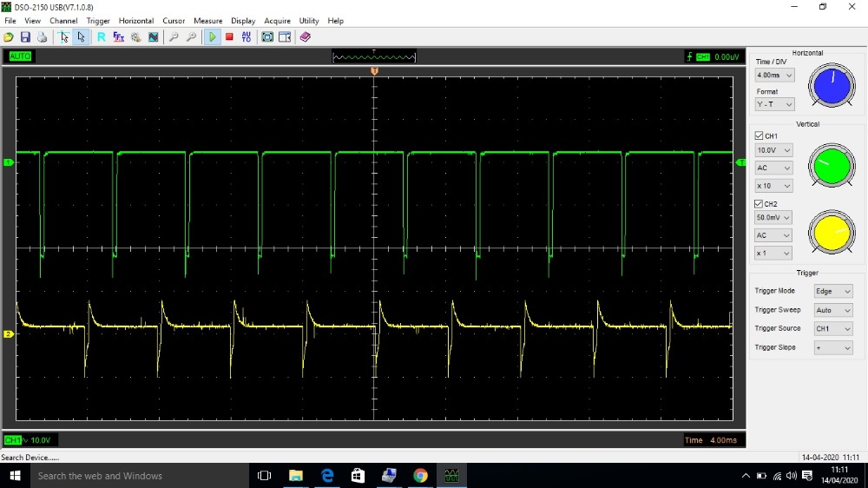The image size is (868, 488).
Task: Open the help book icon
Action: pos(305,37)
